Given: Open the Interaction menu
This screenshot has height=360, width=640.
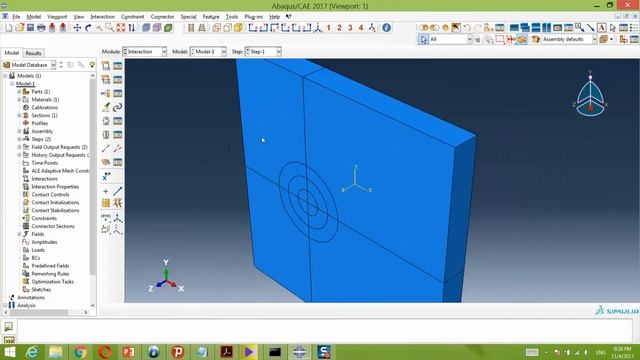Looking at the screenshot, I should click(102, 17).
